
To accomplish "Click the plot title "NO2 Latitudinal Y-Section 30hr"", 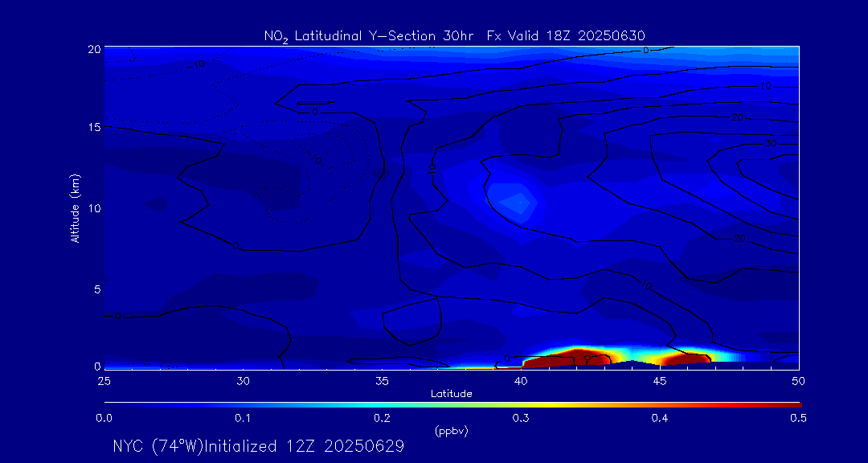I will point(371,36).
